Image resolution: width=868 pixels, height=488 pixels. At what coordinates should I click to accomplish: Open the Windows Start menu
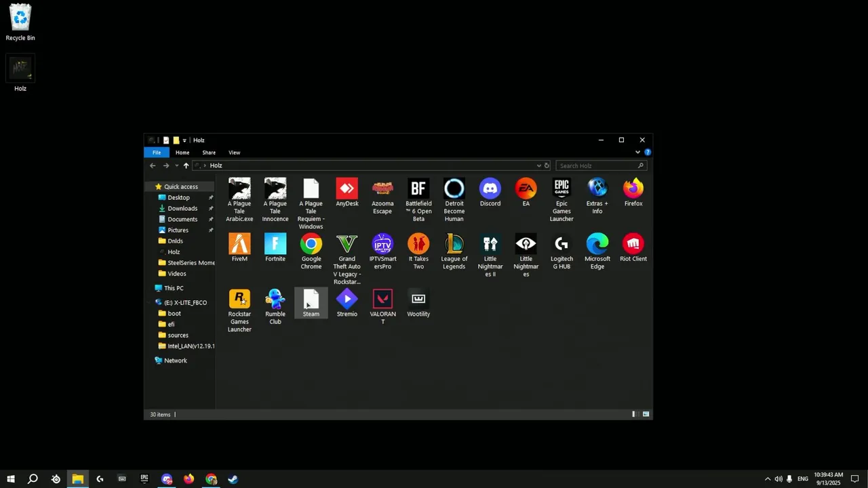[x=11, y=479]
